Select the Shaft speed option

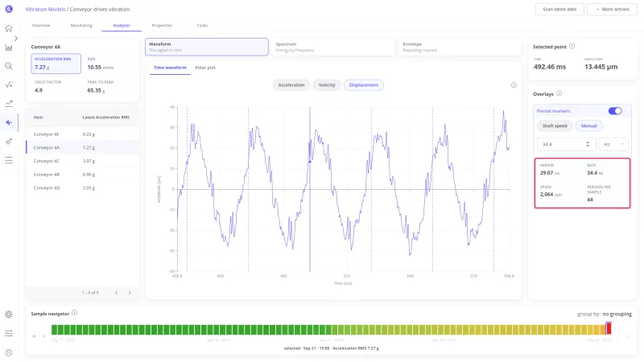(x=555, y=125)
